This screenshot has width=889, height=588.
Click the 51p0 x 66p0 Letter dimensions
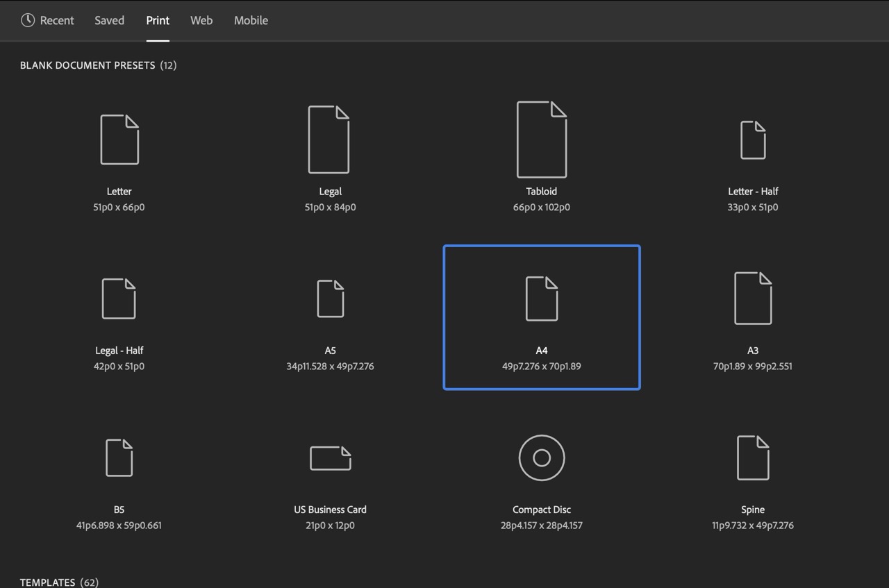pyautogui.click(x=119, y=207)
